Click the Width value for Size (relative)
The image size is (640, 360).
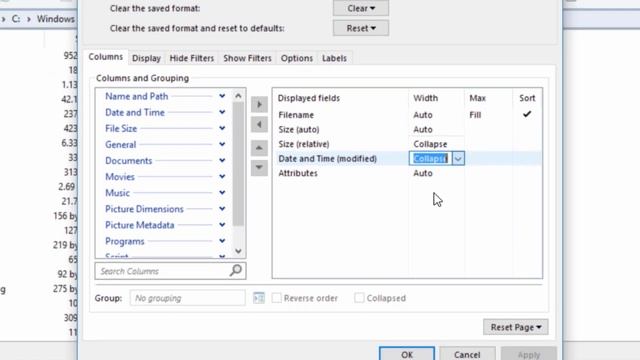point(430,144)
